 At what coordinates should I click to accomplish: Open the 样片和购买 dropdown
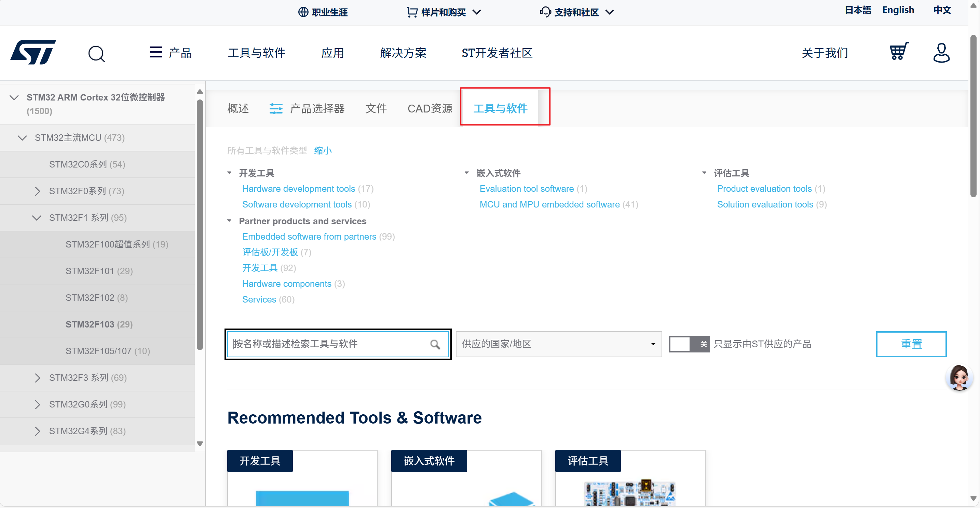coord(444,12)
